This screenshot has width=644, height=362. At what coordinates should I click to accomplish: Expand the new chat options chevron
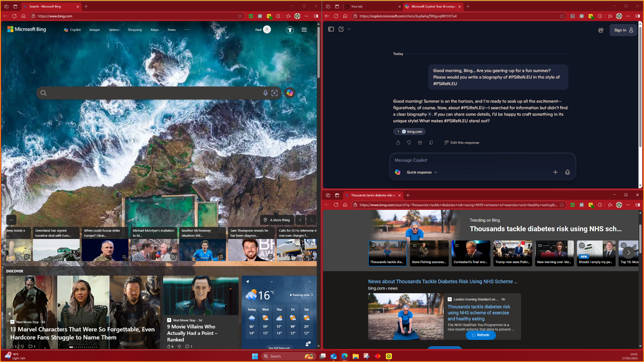(x=349, y=29)
